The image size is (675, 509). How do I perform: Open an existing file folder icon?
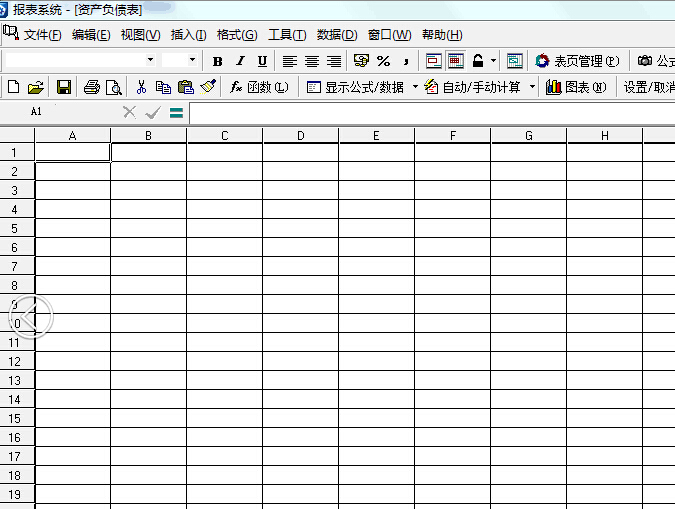[x=36, y=87]
